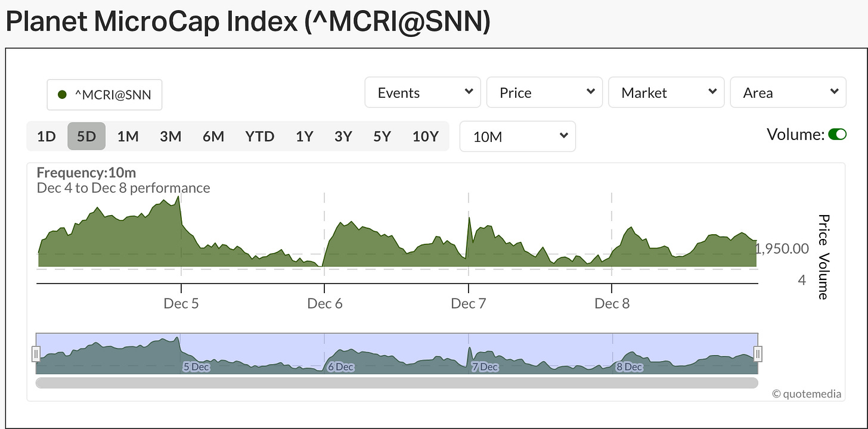Click the Dec 8 axis label

coord(612,303)
